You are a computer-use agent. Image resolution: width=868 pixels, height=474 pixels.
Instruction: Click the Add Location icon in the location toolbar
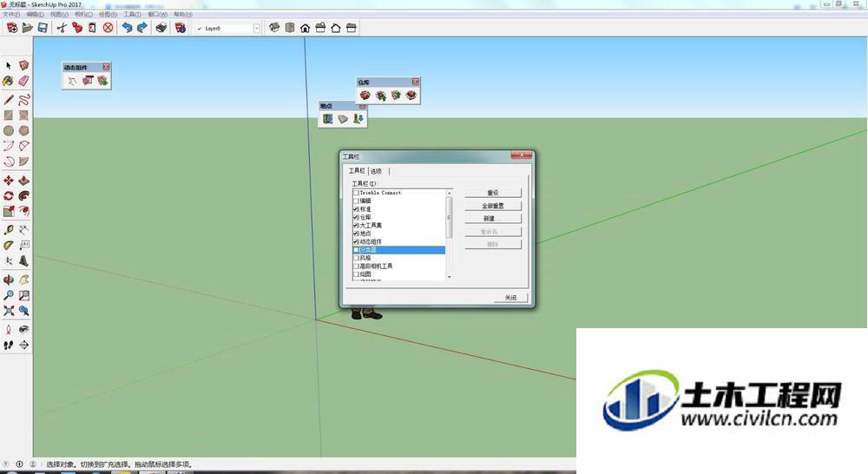[x=328, y=118]
